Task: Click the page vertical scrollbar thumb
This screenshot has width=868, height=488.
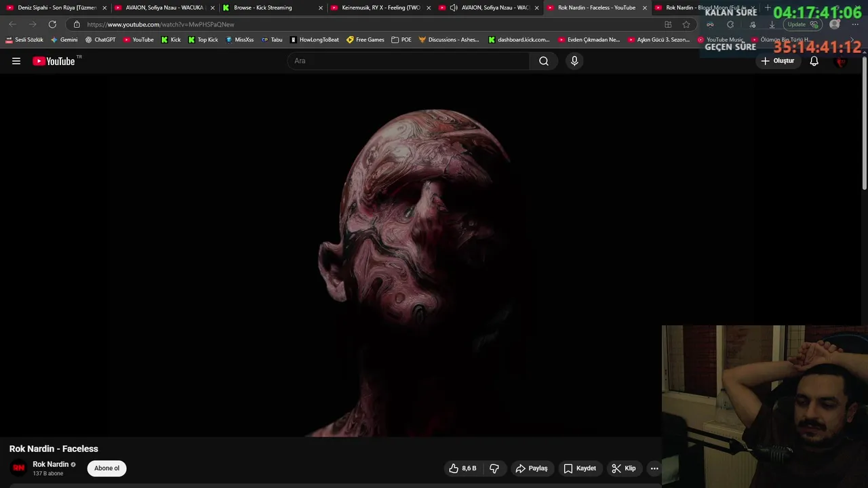Action: (865, 122)
